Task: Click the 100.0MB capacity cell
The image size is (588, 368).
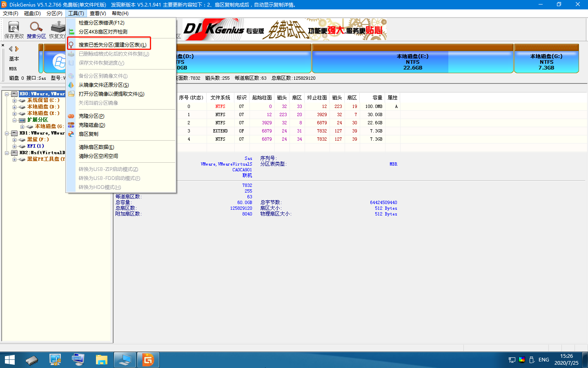Action: point(374,106)
